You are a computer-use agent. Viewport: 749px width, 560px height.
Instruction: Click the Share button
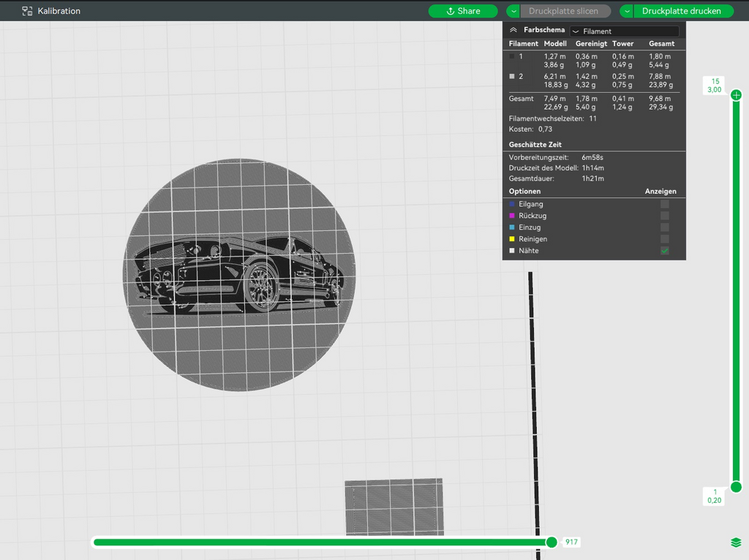[463, 11]
